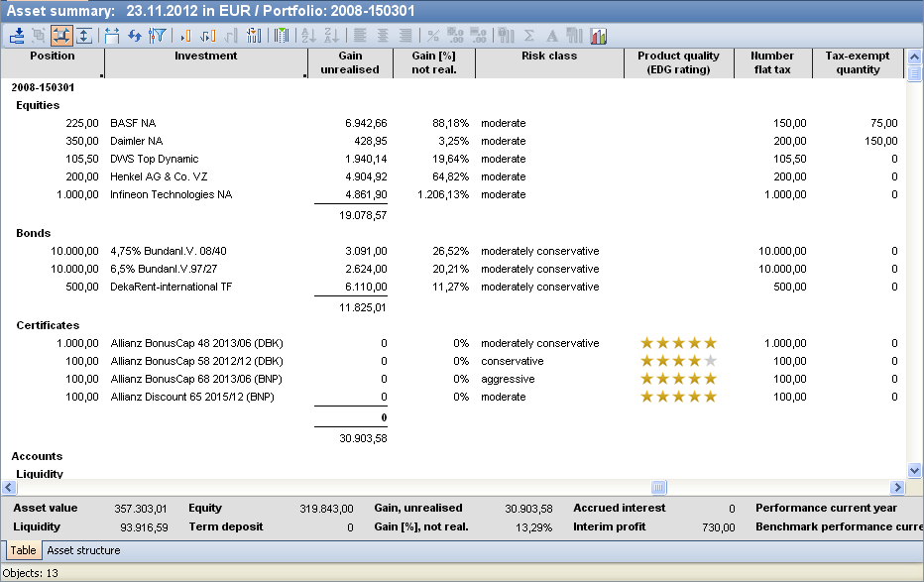Click the star rating for Allianz BonusCap 58
This screenshot has width=924, height=582.
click(x=678, y=361)
